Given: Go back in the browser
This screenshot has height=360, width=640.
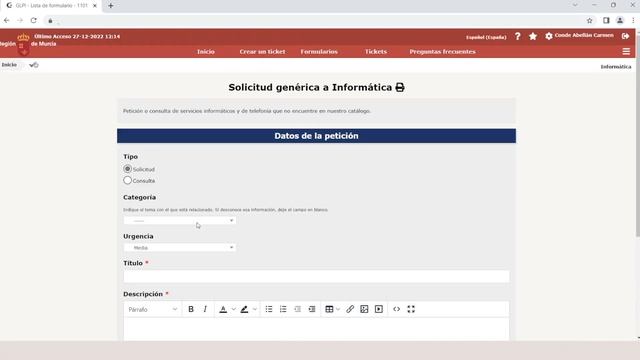Looking at the screenshot, I should point(7,20).
